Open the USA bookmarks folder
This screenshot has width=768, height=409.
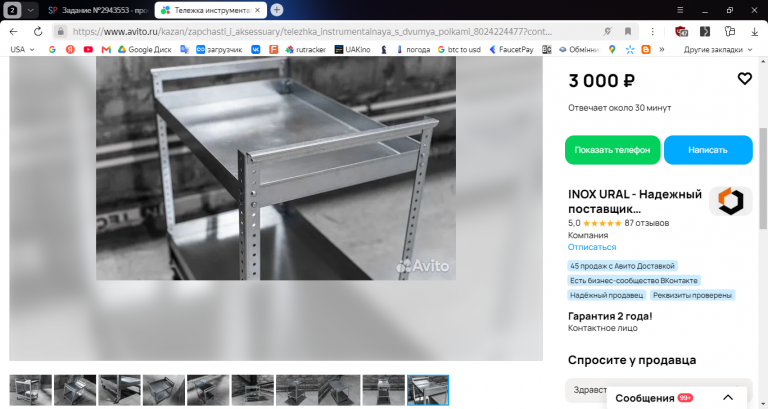pos(22,49)
